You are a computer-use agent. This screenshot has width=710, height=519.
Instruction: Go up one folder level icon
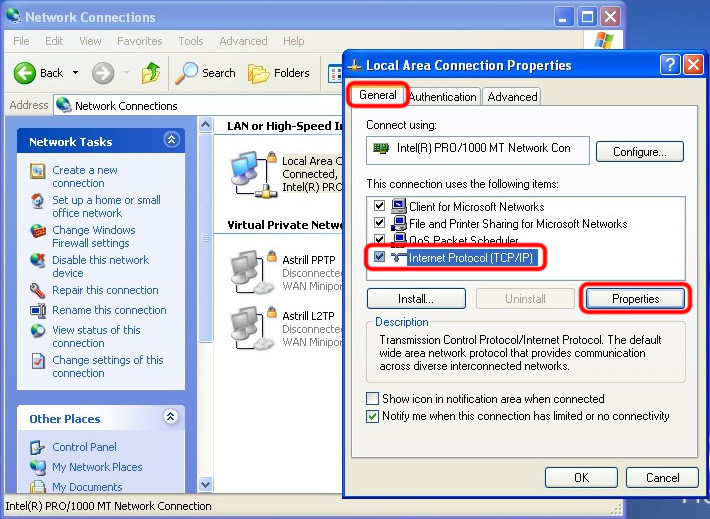[x=151, y=73]
